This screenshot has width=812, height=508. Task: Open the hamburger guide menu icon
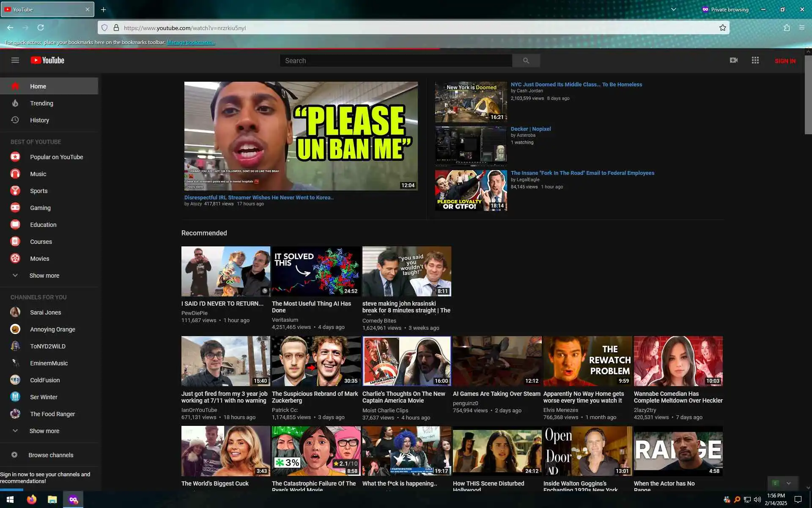[x=15, y=60]
